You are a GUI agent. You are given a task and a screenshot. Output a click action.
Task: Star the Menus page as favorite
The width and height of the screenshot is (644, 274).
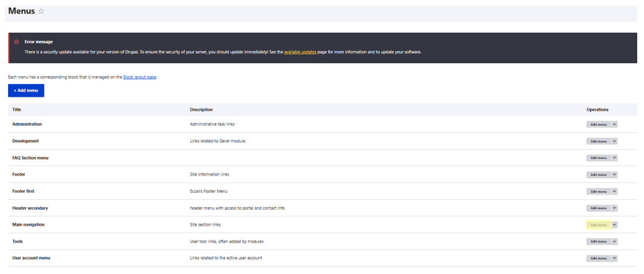click(41, 11)
